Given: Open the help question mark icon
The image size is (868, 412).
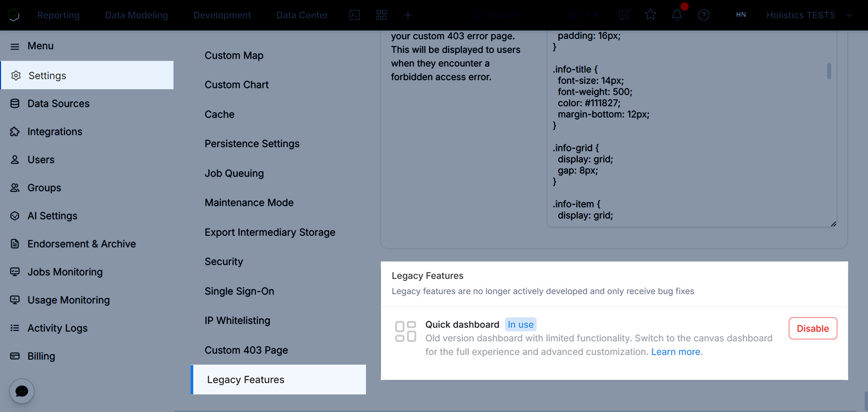Looking at the screenshot, I should click(704, 14).
